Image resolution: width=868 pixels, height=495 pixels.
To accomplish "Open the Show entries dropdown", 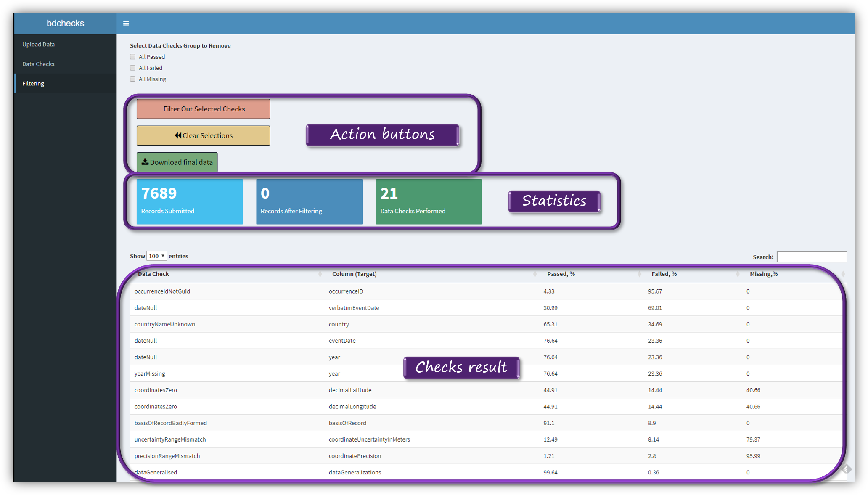I will (156, 256).
